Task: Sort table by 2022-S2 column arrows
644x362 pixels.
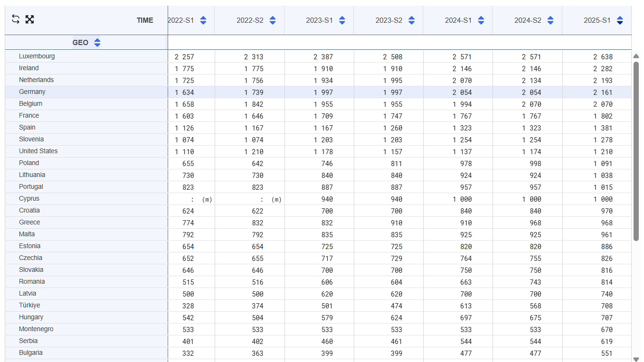Action: point(273,20)
